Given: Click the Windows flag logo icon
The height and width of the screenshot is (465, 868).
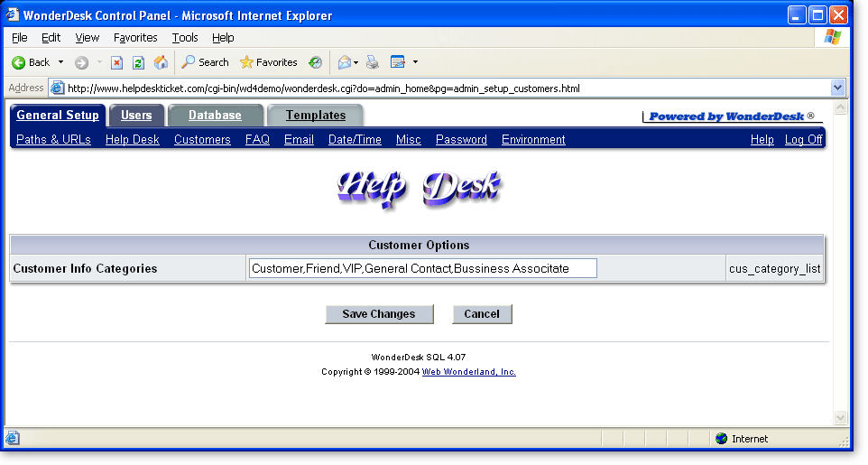Looking at the screenshot, I should 832,38.
